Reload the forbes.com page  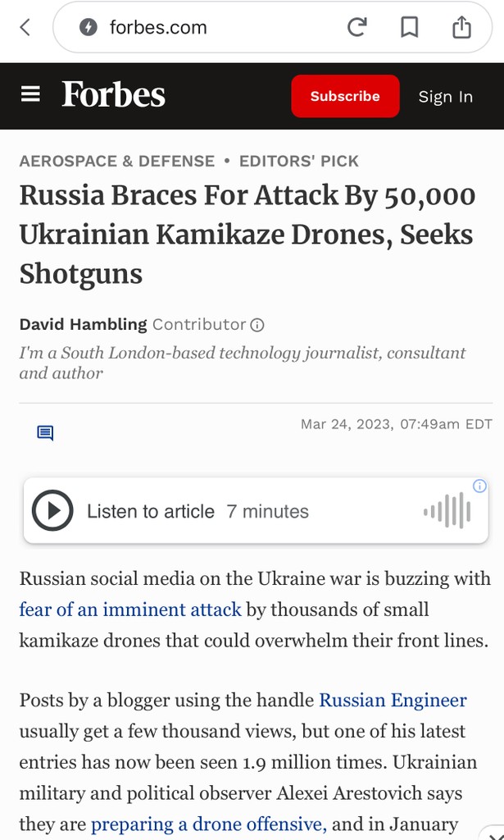pyautogui.click(x=356, y=28)
